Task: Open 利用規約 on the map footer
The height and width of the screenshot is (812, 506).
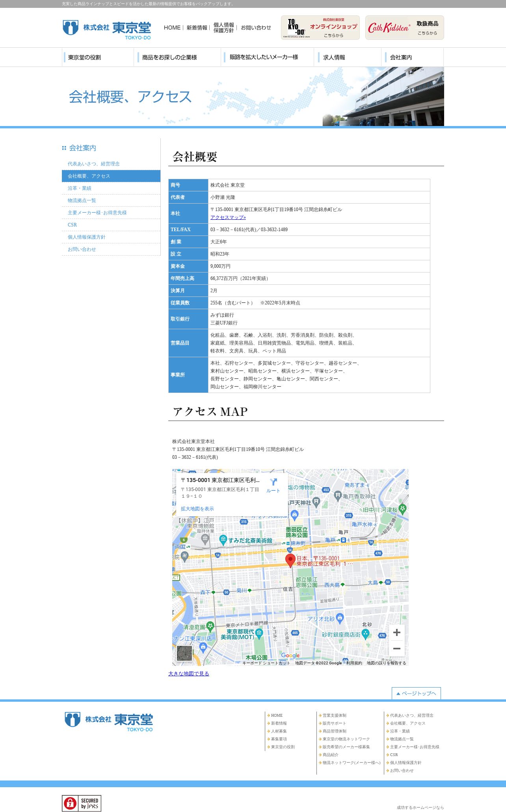Action: [x=354, y=663]
